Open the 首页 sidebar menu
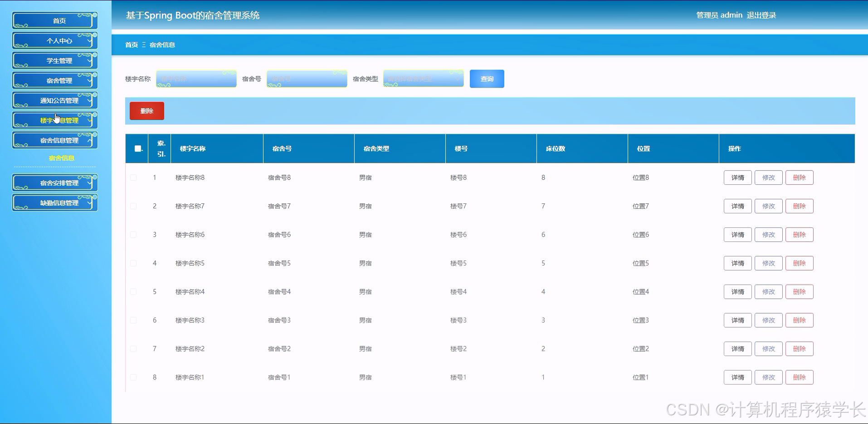This screenshot has height=424, width=868. (55, 20)
